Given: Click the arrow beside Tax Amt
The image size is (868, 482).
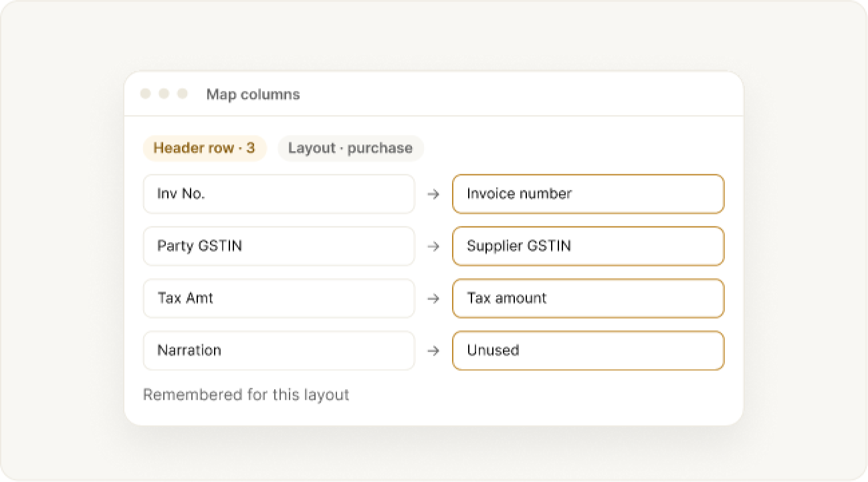Looking at the screenshot, I should coord(433,298).
